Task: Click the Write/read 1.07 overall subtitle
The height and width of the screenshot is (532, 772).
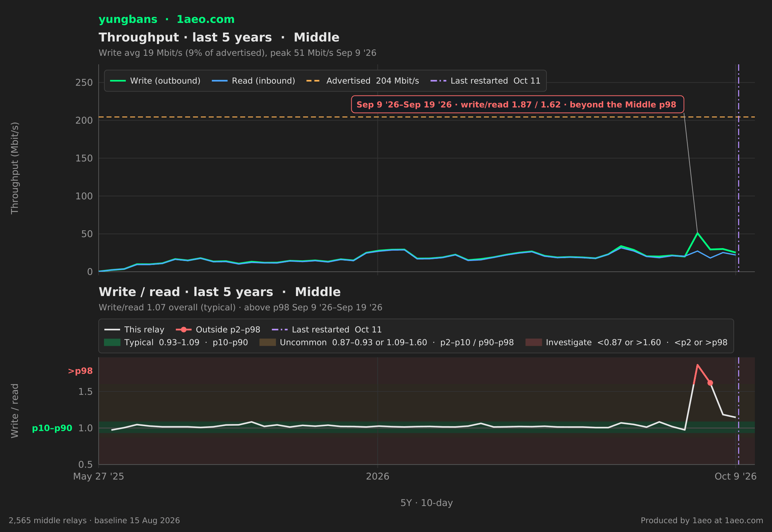Action: [x=241, y=307]
